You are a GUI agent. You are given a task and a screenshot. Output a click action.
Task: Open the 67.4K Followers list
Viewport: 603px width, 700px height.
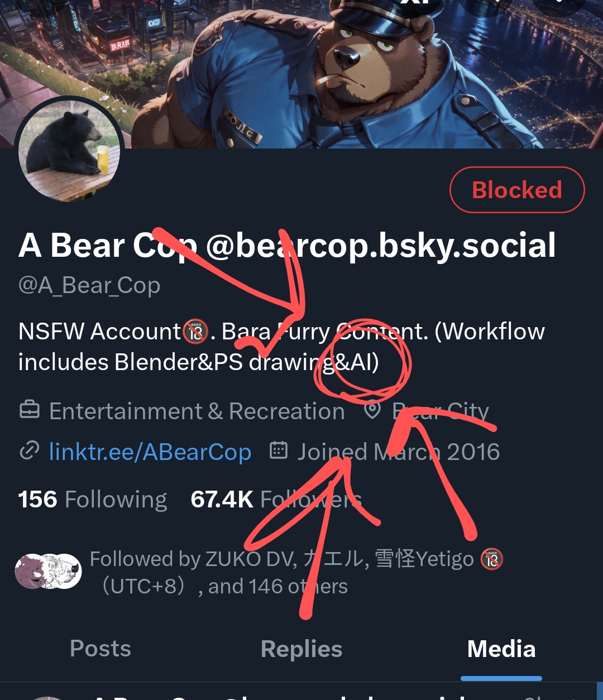[x=276, y=499]
